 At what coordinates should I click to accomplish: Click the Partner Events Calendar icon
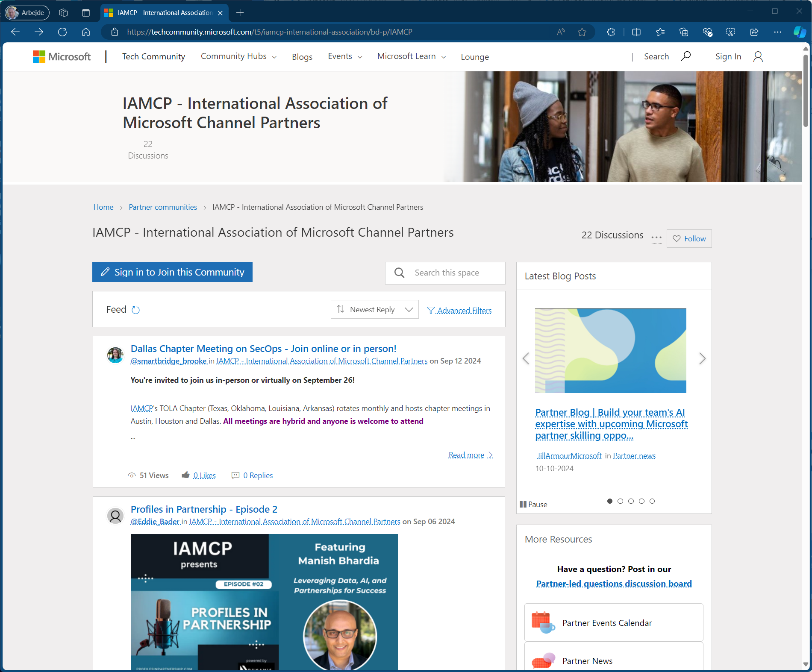pos(543,622)
